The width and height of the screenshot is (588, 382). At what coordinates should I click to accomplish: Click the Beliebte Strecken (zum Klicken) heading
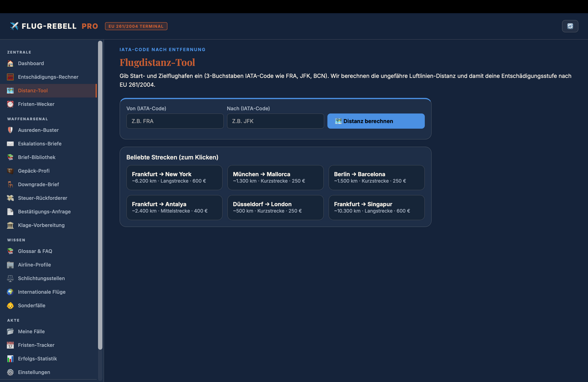[x=172, y=157]
